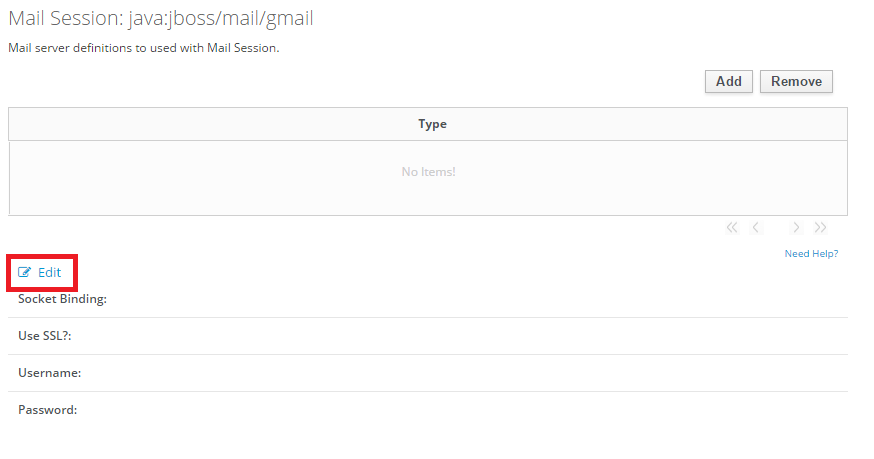This screenshot has height=459, width=874.
Task: Go to previous table page
Action: pyautogui.click(x=756, y=228)
